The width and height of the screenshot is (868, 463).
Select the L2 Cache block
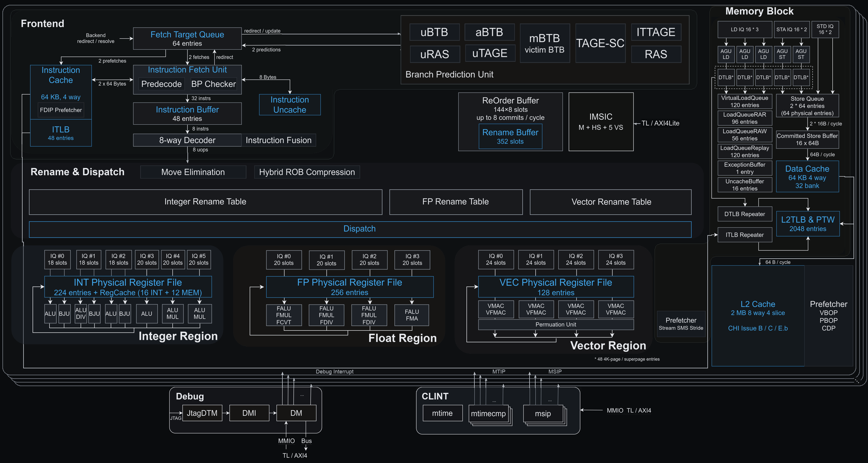tap(758, 316)
